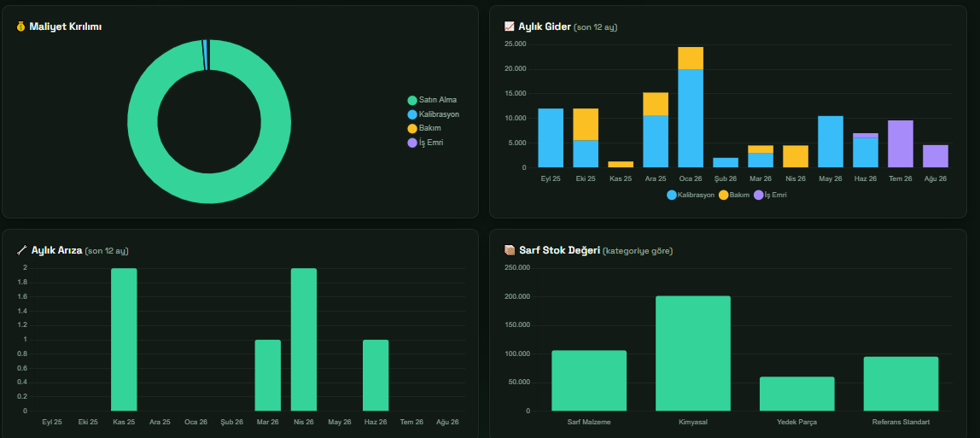Screen dimensions: 980x438
Task: Click the 'Referans Standart' category label
Action: pyautogui.click(x=901, y=423)
